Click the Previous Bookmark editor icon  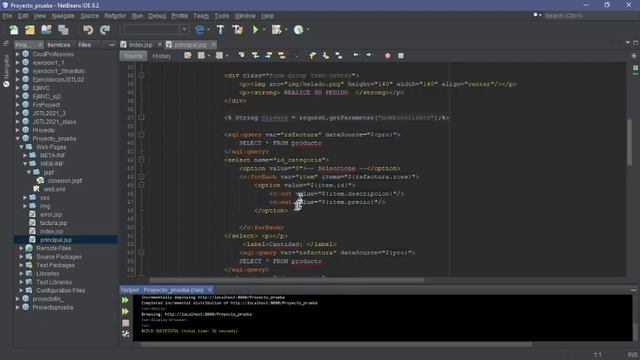pyautogui.click(x=312, y=56)
